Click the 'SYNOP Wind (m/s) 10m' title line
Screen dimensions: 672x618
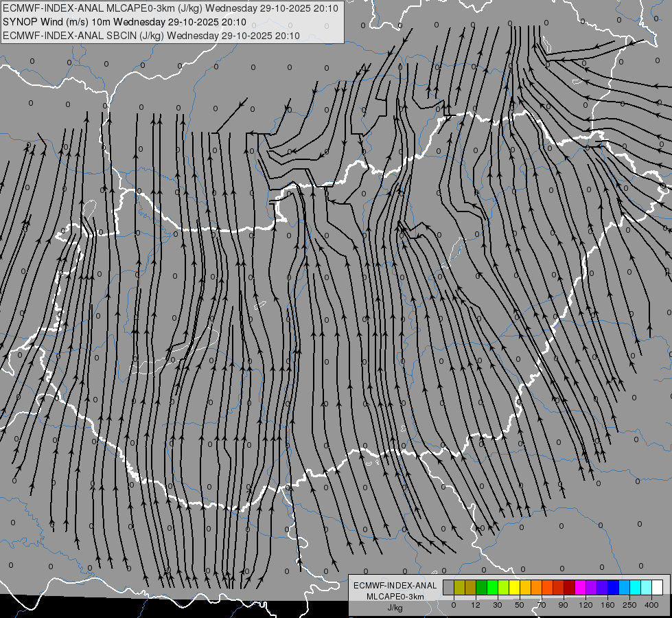(124, 22)
